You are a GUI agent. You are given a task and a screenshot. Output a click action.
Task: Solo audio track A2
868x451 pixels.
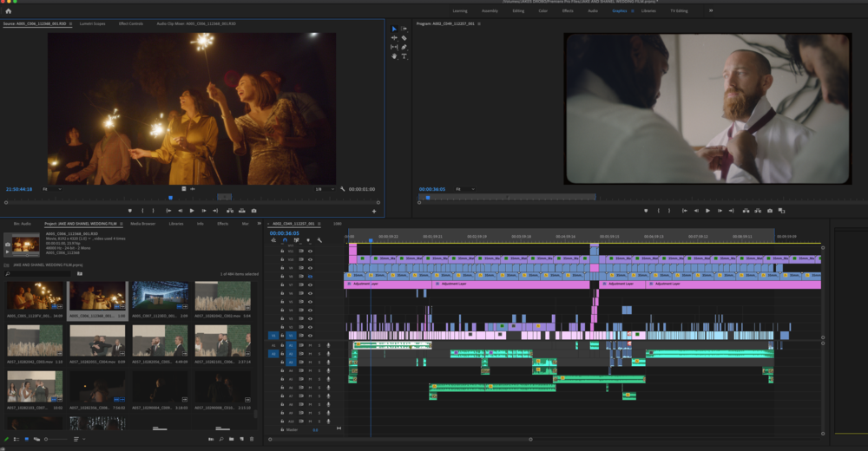point(319,354)
